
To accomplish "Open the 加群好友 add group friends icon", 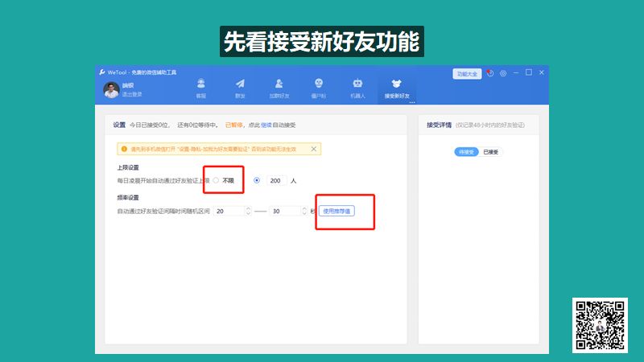I will point(279,87).
